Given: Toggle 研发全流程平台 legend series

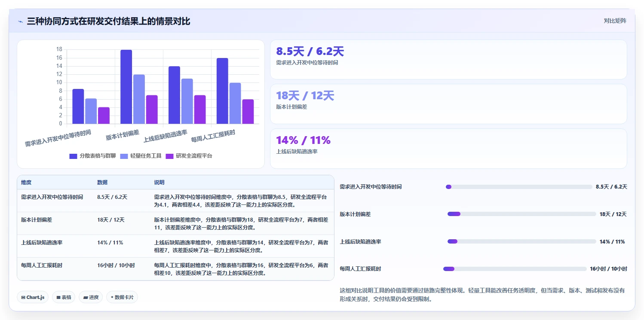Looking at the screenshot, I should click(189, 156).
